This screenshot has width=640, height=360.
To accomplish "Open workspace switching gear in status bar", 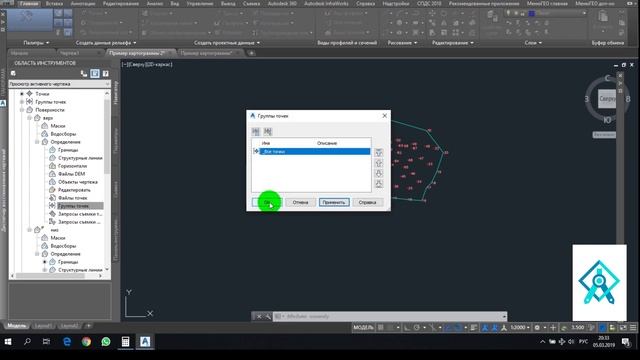I will (x=538, y=327).
